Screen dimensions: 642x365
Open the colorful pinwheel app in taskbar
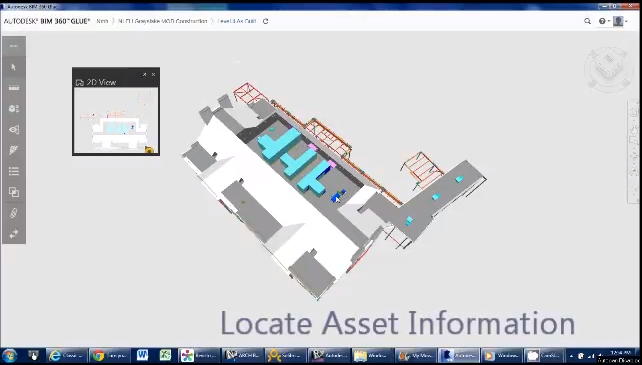[x=199, y=356]
